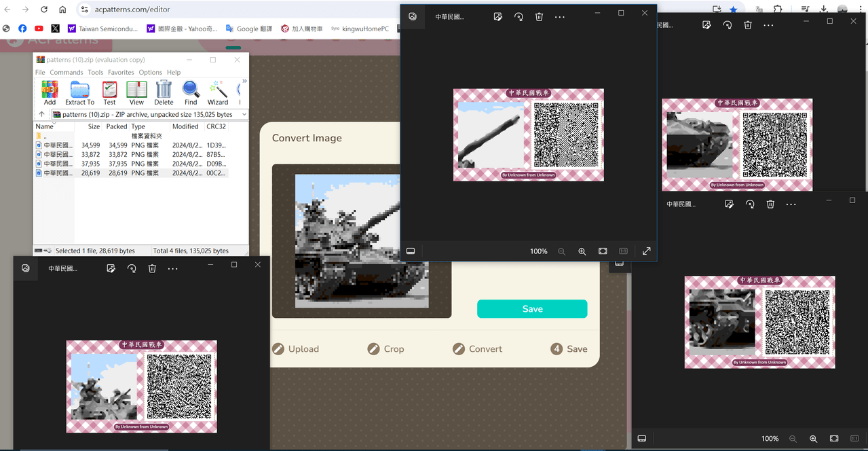Open the Options menu in WinRAR

coord(150,72)
